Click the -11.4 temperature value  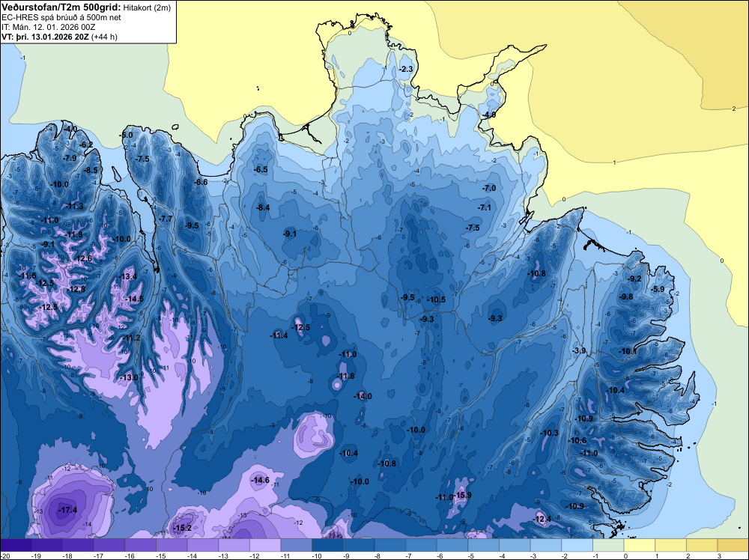pos(279,335)
